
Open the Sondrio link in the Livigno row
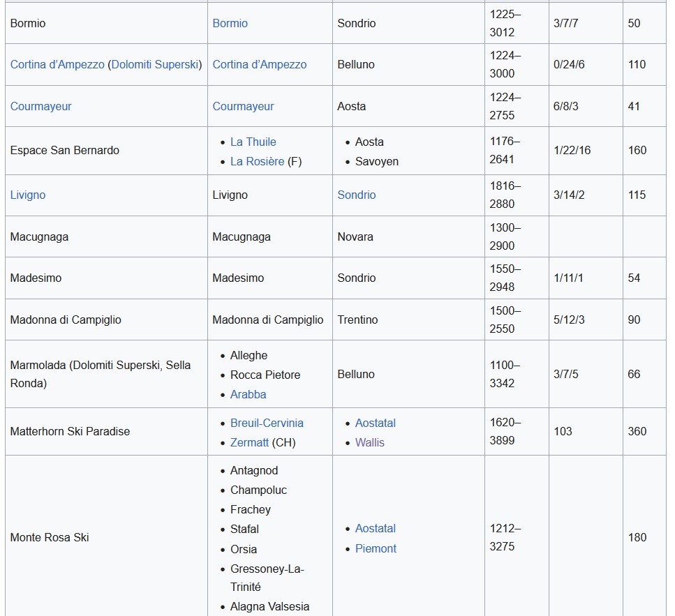(357, 195)
